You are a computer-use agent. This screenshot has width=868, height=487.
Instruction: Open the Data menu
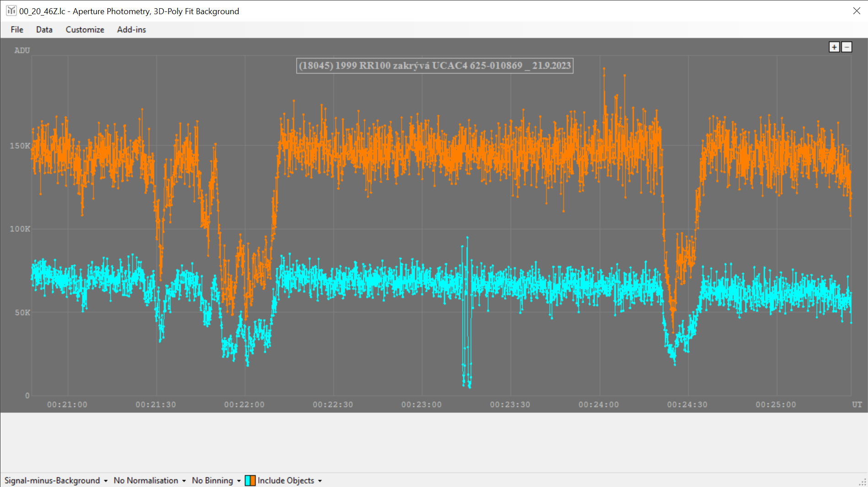[44, 30]
